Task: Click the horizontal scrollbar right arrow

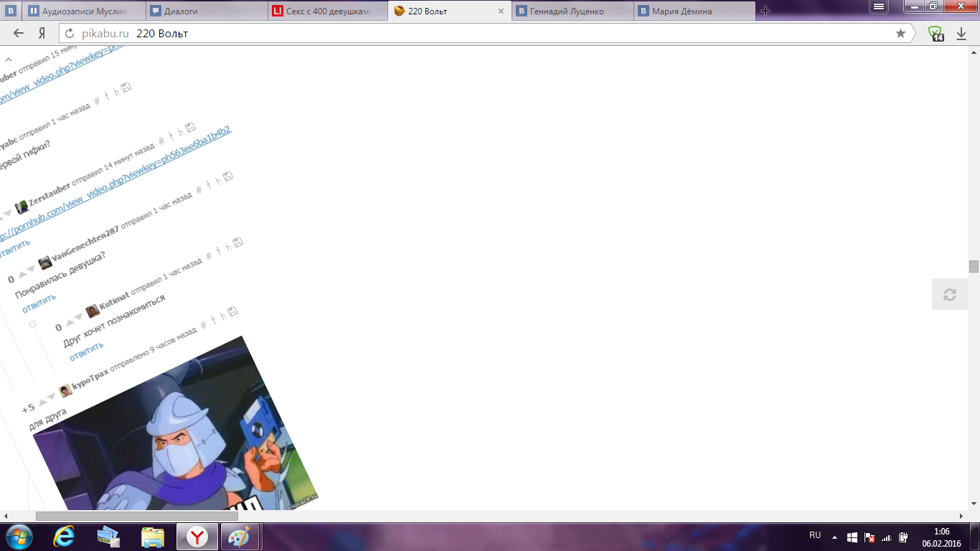Action: [x=961, y=516]
